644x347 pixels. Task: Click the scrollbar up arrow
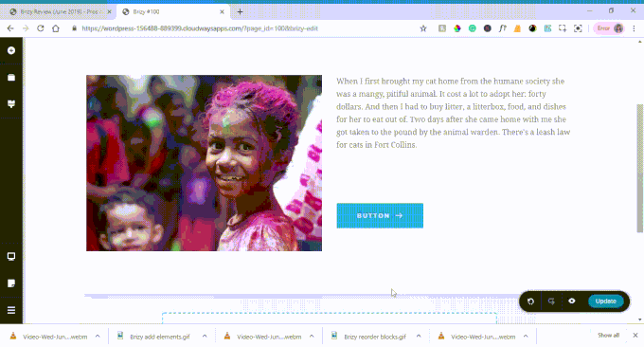coord(640,42)
